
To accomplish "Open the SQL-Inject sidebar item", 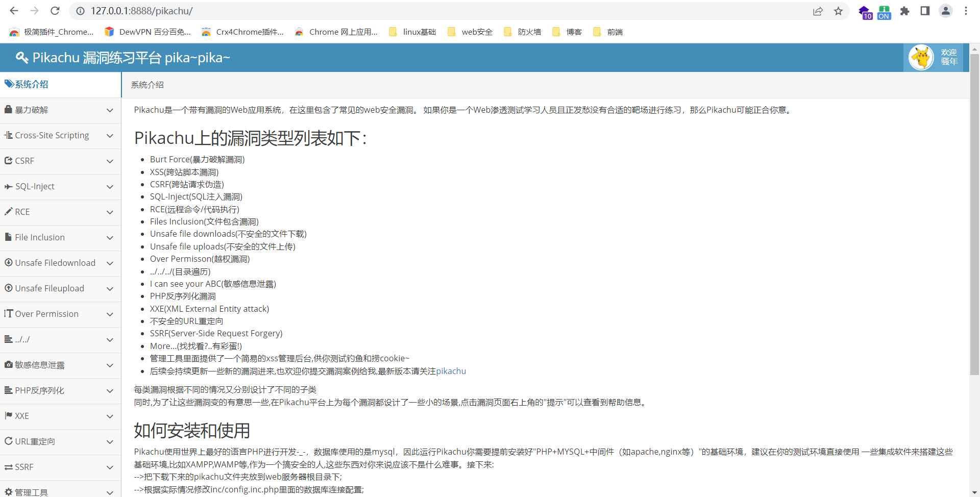I will coord(60,186).
